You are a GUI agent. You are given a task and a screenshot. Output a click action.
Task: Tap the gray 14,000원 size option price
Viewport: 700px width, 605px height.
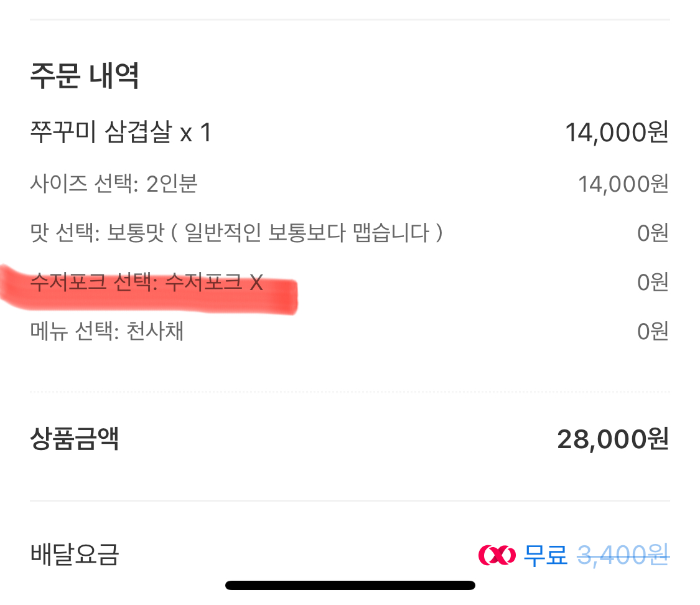point(623,184)
